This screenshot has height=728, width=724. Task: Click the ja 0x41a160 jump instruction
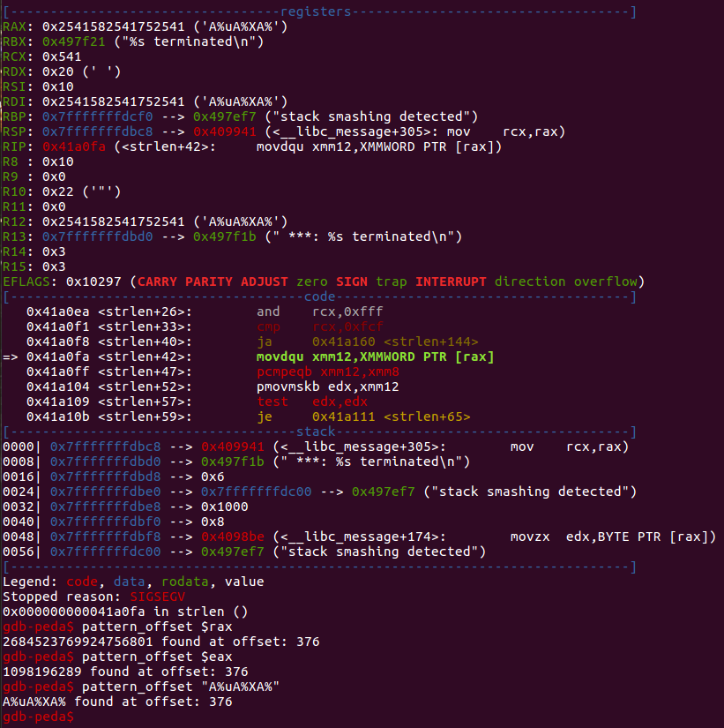367,341
